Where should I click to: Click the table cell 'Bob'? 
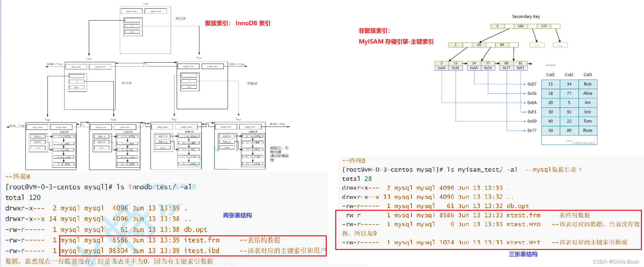tap(588, 84)
